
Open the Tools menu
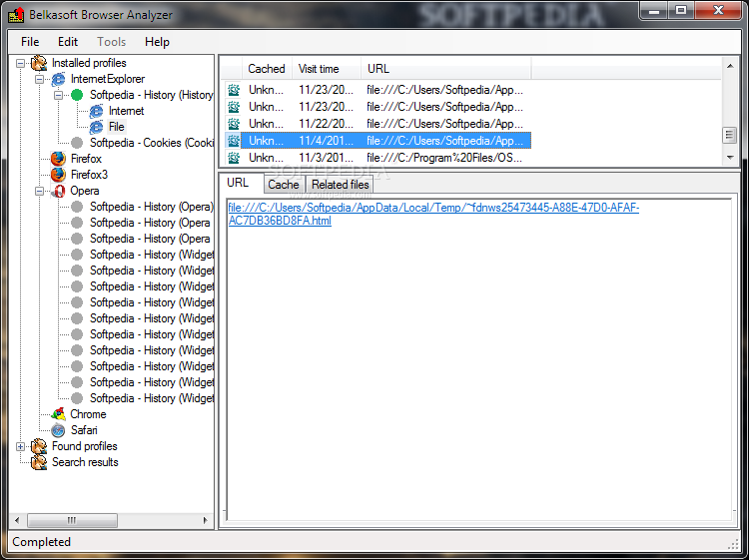point(111,42)
